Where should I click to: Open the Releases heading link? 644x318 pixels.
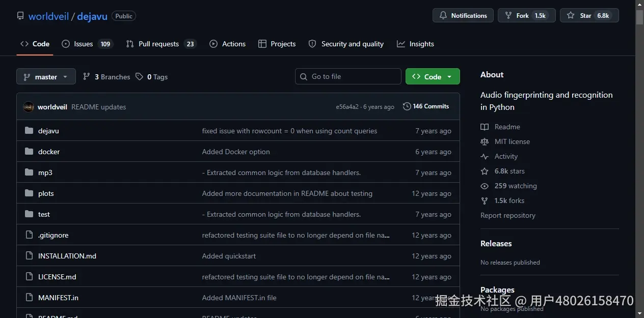(496, 243)
